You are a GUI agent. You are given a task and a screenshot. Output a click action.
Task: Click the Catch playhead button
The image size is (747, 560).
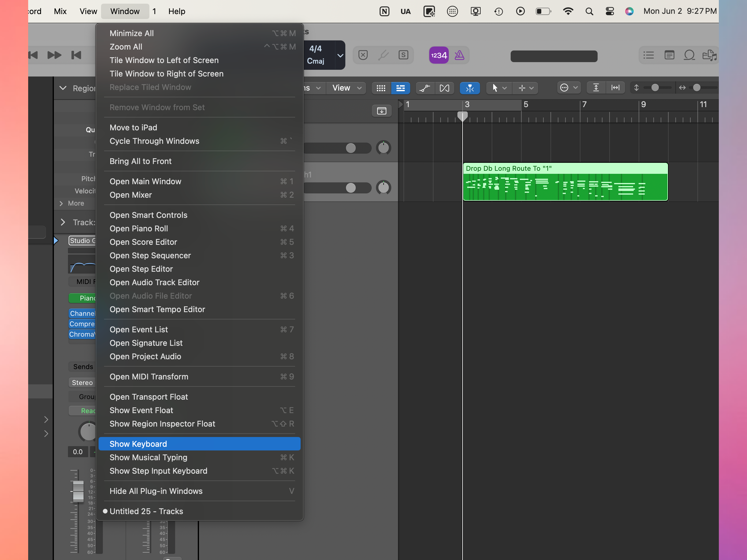tap(469, 88)
